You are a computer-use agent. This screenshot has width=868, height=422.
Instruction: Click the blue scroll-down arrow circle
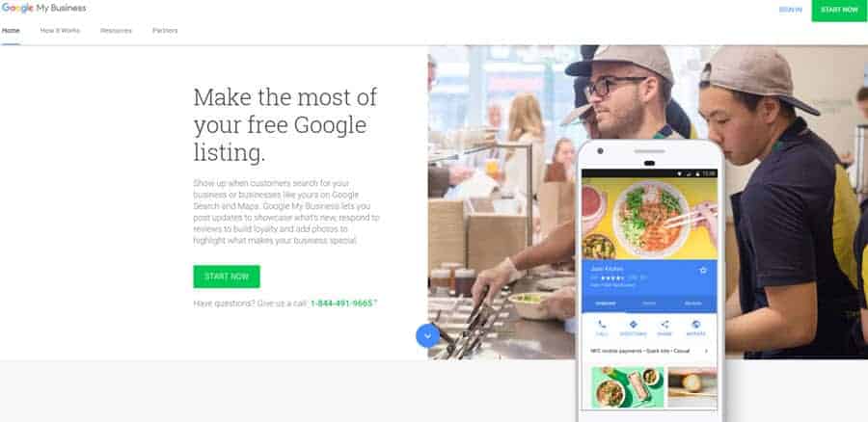(428, 335)
